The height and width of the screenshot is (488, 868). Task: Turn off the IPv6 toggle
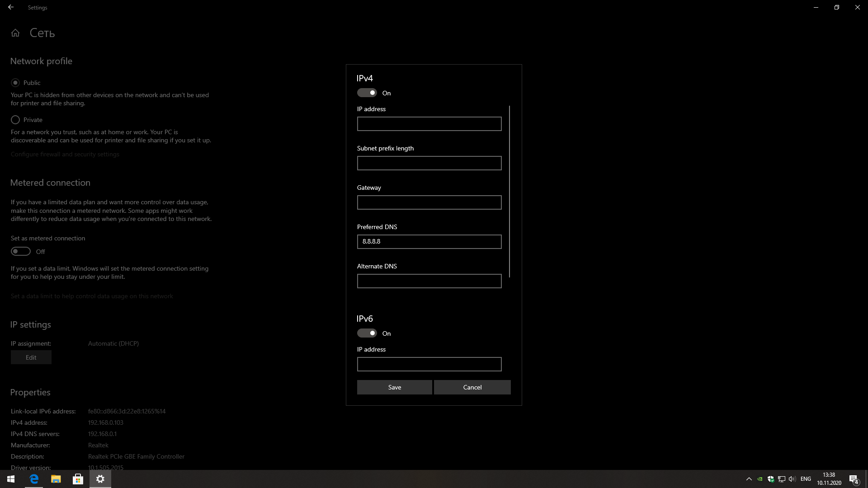[x=367, y=333]
